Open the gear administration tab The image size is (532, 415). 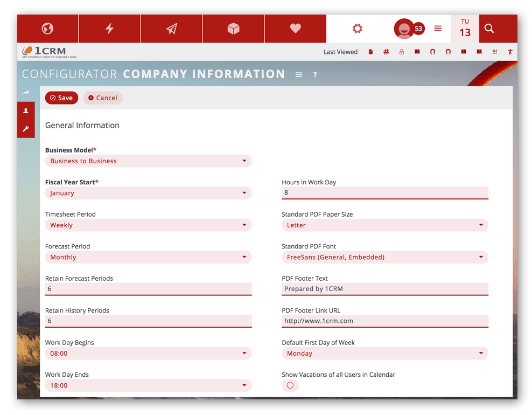tap(357, 29)
